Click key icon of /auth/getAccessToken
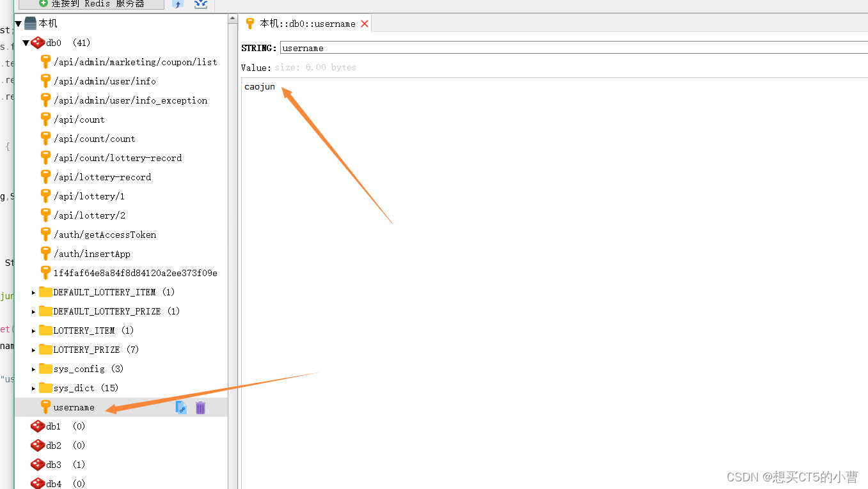The width and height of the screenshot is (868, 489). [45, 235]
